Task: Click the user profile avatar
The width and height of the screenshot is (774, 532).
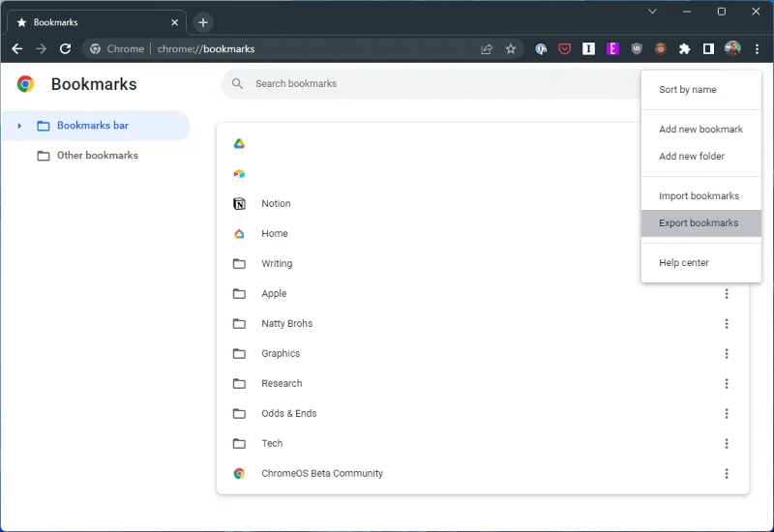Action: coord(732,48)
